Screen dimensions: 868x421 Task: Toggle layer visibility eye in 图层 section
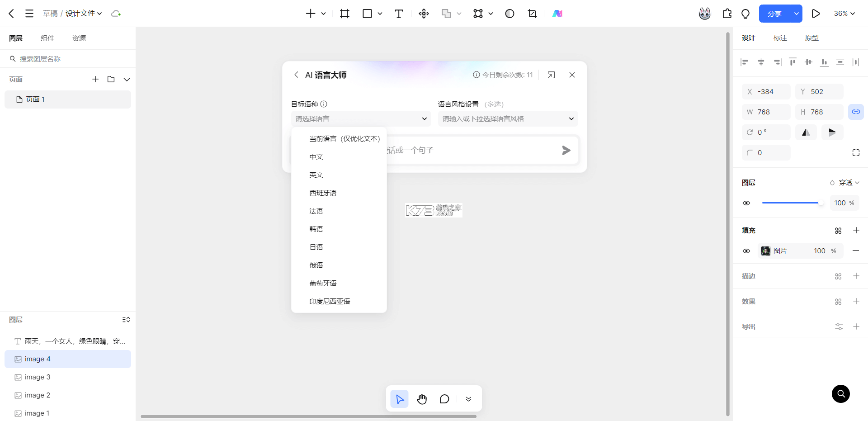pos(746,203)
